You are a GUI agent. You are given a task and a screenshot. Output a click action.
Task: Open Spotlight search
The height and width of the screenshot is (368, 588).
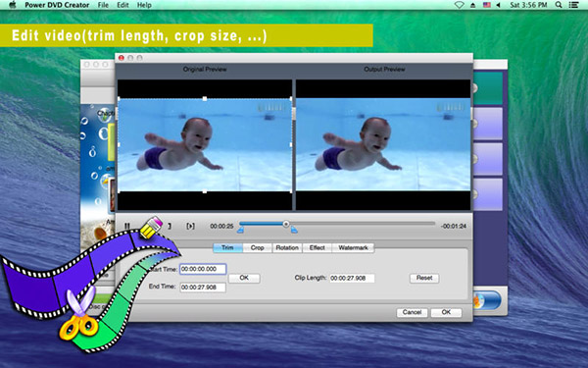tap(559, 5)
